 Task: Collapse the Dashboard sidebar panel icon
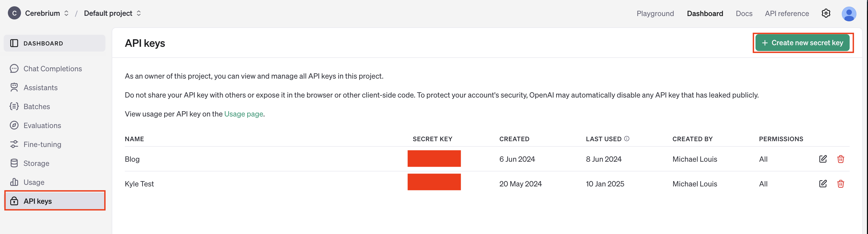click(x=14, y=43)
